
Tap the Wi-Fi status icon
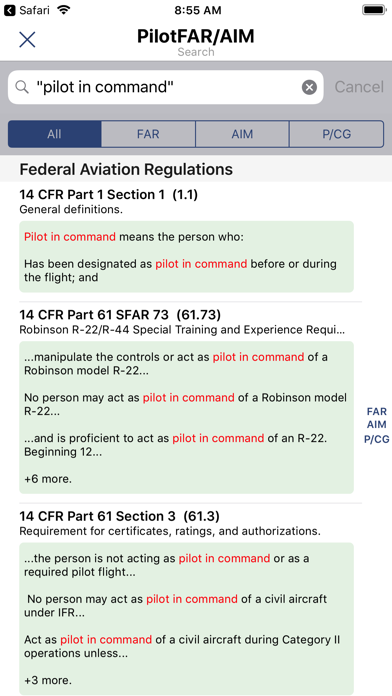point(64,10)
